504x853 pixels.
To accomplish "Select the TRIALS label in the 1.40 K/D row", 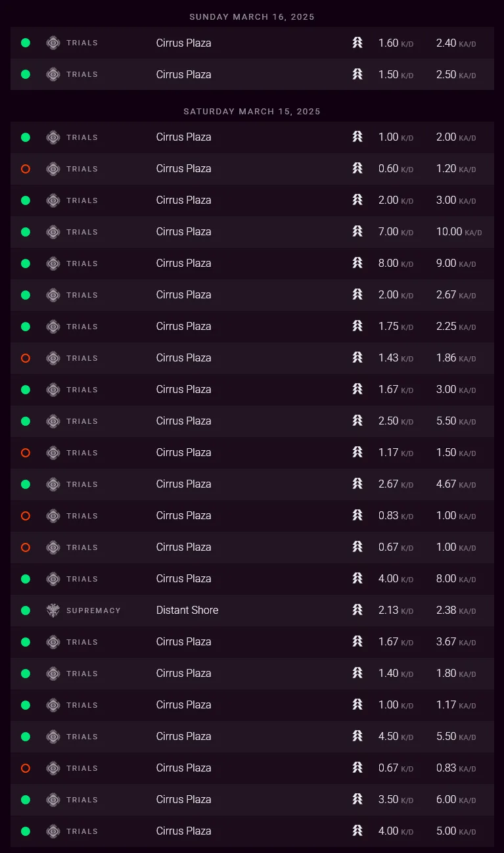I will pos(82,674).
